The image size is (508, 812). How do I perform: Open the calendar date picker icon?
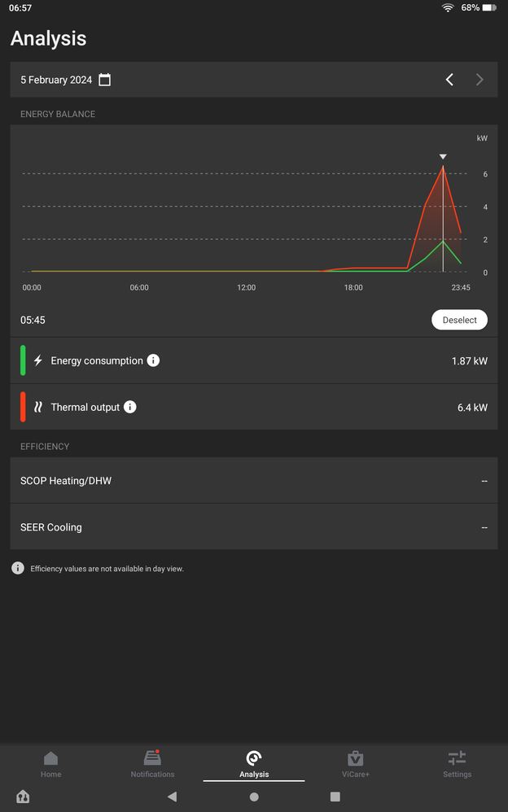tap(105, 80)
